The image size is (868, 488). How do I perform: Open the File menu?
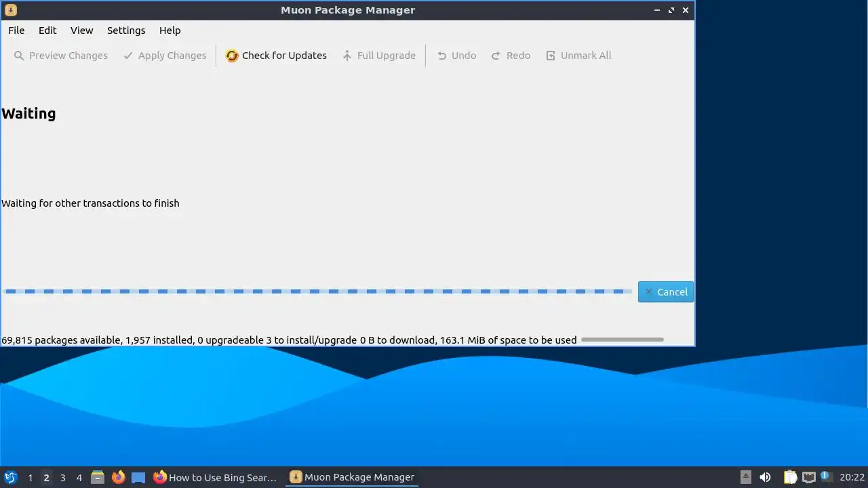(x=16, y=30)
